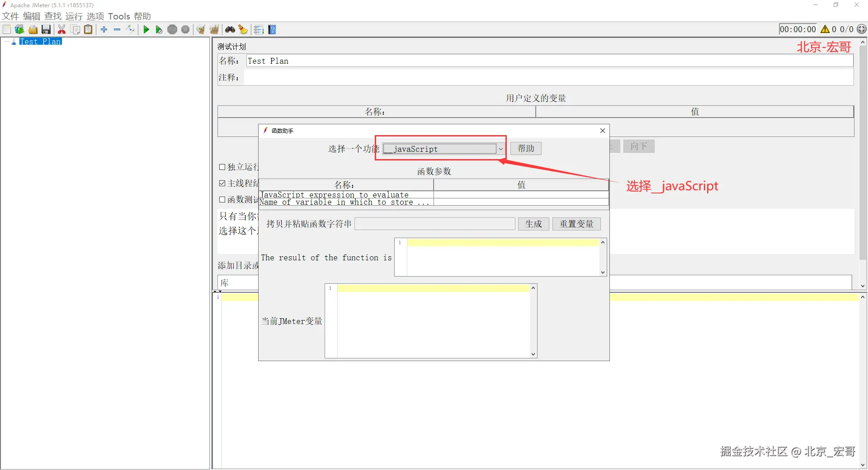
Task: Click the 名称 column header in function parameters
Action: (346, 185)
